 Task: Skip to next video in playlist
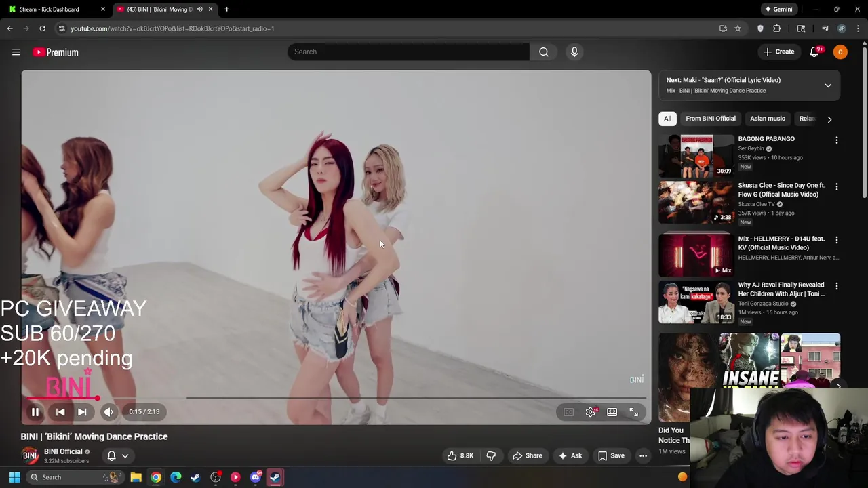(x=82, y=411)
